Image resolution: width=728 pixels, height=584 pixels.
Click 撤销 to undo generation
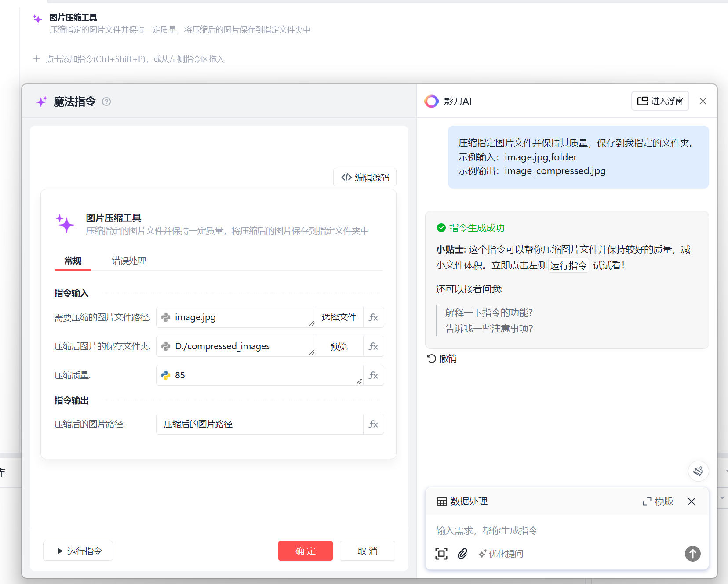point(442,359)
